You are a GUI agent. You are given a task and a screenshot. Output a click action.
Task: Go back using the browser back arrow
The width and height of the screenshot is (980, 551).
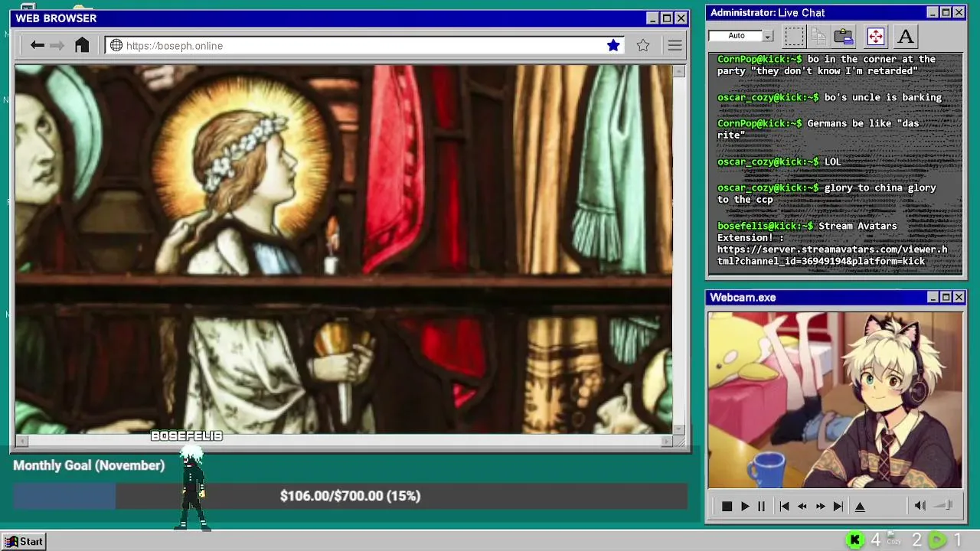pyautogui.click(x=37, y=45)
